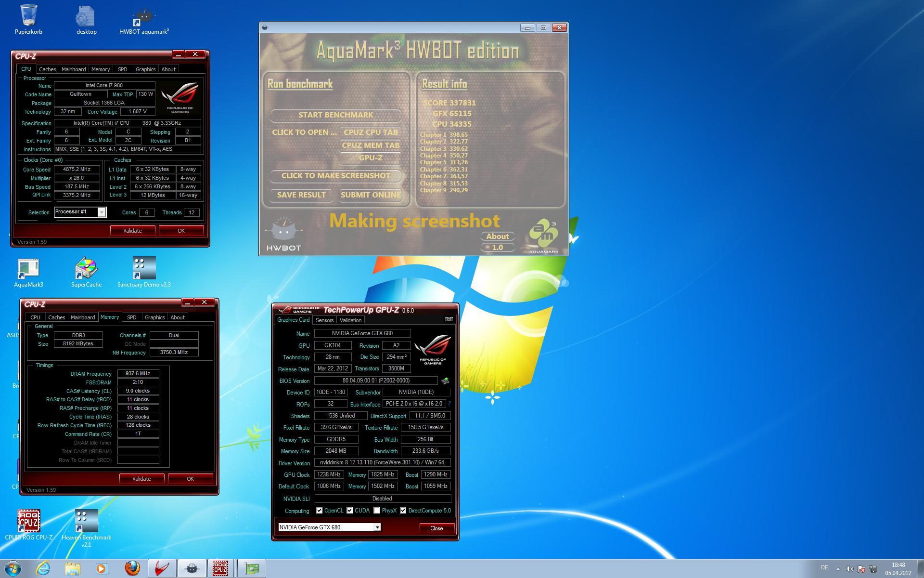Click CLICK TO MAKE SCREENSHOT button

point(335,176)
